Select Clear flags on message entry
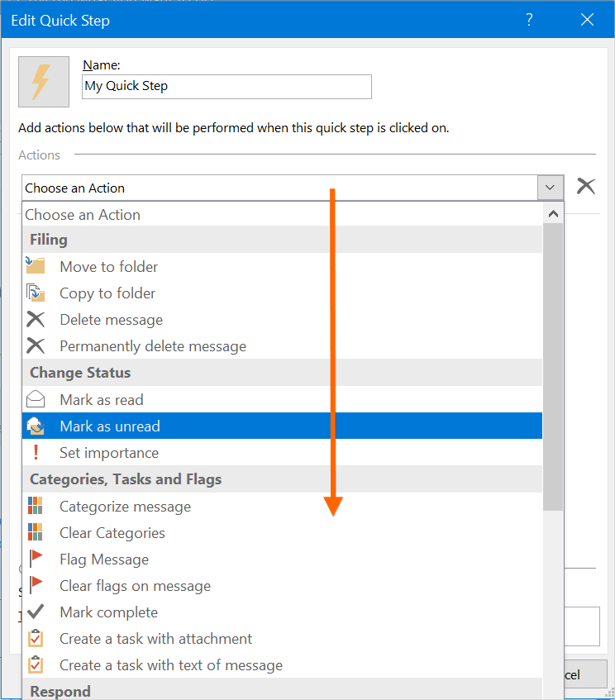615x700 pixels. [x=135, y=586]
